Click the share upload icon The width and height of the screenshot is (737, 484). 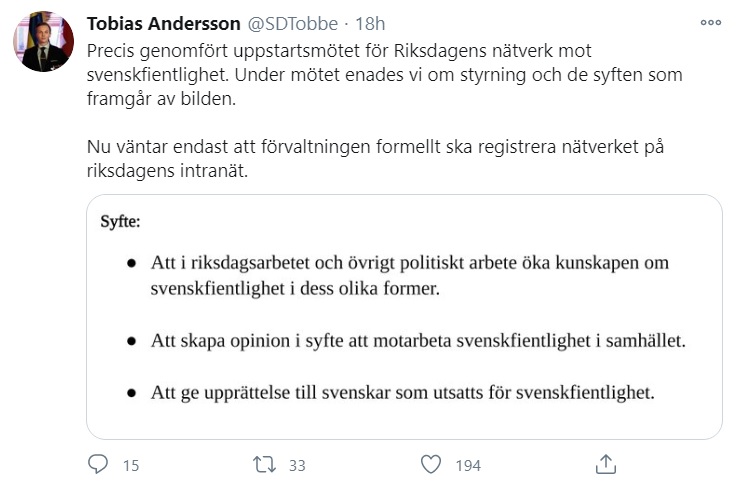(605, 464)
